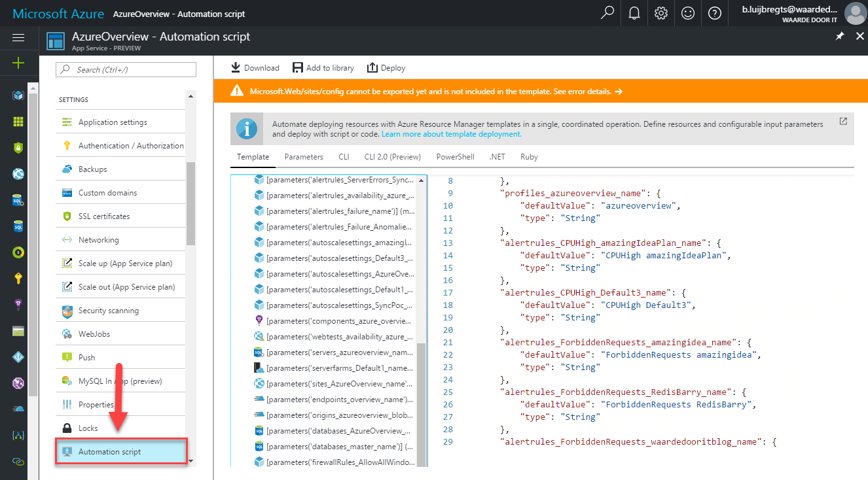Screen dimensions: 868x480
Task: Select alertrules_failure_name parameter in tree
Action: pyautogui.click(x=334, y=211)
